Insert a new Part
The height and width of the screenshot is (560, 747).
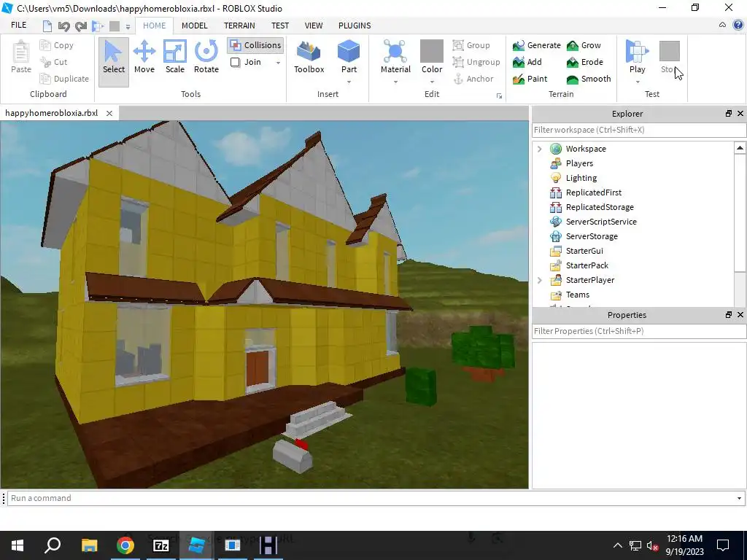[x=349, y=57]
